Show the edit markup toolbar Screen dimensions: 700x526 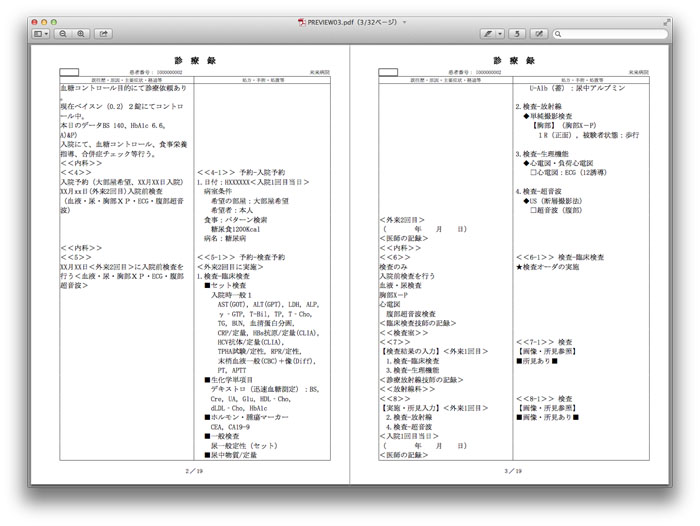[539, 34]
